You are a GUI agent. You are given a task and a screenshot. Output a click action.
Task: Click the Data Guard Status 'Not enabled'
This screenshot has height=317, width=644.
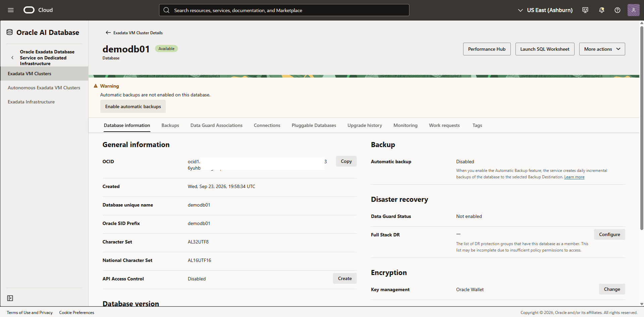tap(469, 216)
